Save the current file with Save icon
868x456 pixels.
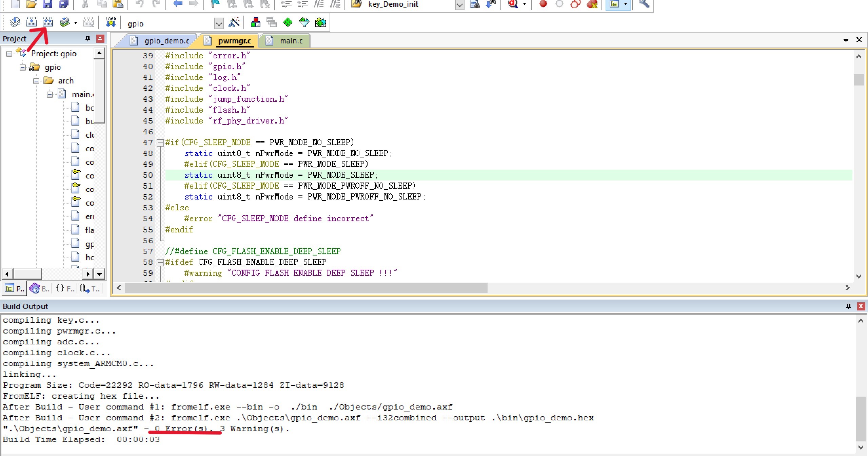[x=47, y=4]
